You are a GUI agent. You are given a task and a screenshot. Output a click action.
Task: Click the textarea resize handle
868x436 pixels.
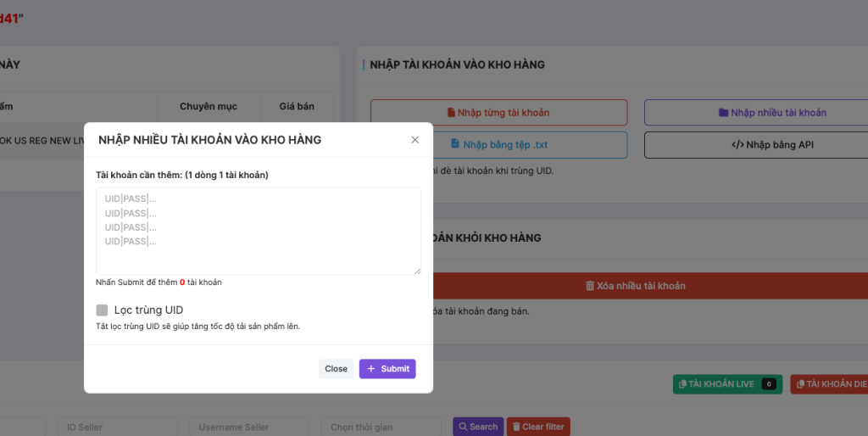417,271
